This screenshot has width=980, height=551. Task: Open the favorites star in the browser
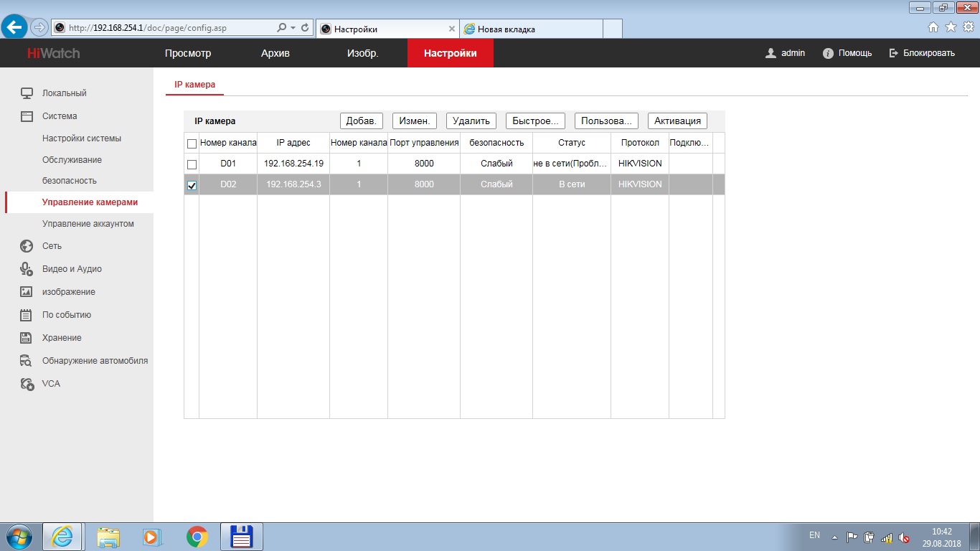tap(951, 27)
